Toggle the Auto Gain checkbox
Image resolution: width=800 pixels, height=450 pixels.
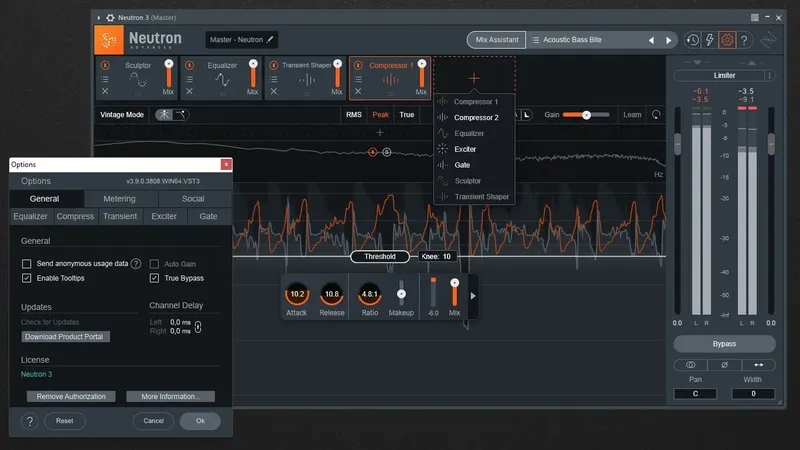(x=154, y=264)
